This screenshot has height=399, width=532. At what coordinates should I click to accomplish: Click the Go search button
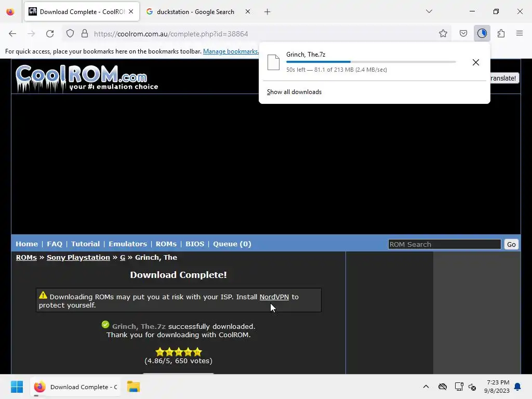[x=511, y=244]
